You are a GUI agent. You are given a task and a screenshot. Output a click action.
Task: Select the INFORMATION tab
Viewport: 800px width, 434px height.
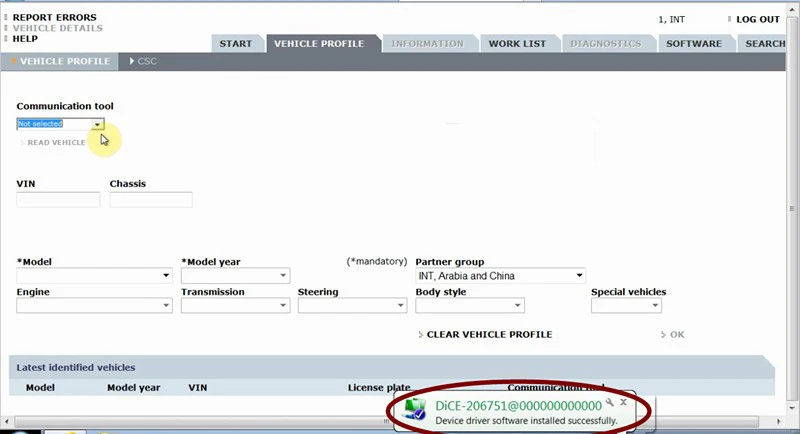click(428, 44)
